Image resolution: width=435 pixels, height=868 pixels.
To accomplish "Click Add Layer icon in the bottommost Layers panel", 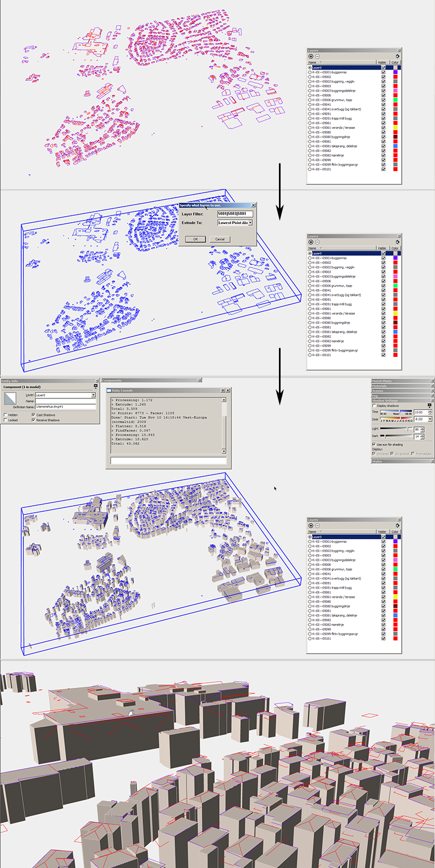I will click(x=311, y=525).
